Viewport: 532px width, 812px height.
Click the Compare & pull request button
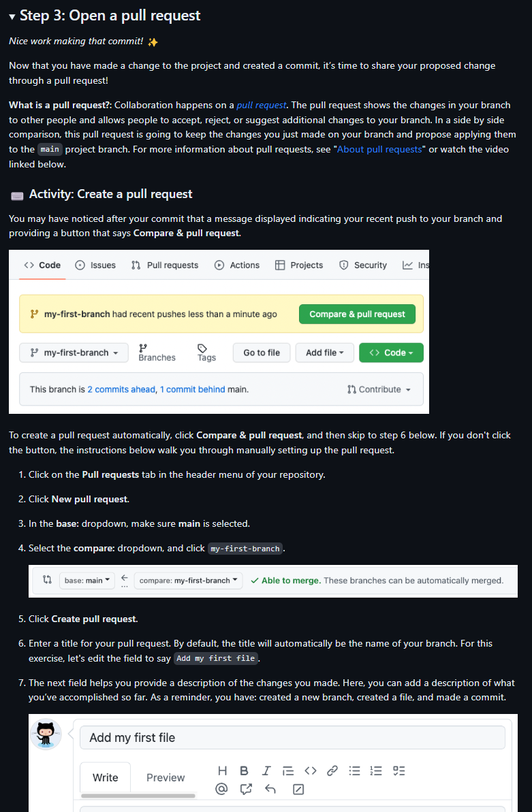[357, 314]
